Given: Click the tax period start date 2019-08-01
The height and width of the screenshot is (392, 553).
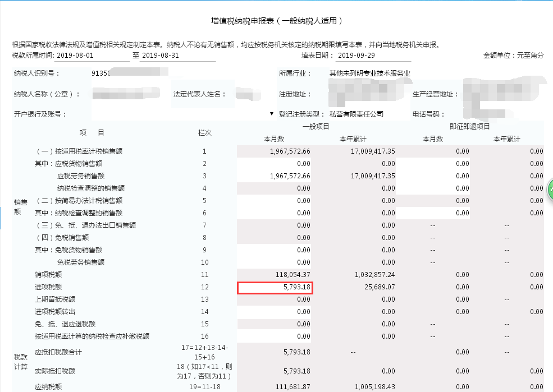Looking at the screenshot, I should 93,56.
